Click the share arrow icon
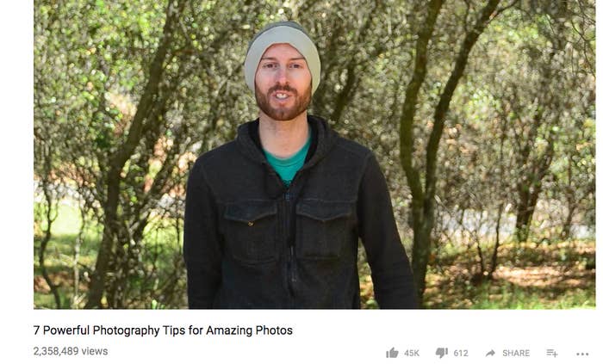This screenshot has width=603, height=364. [x=490, y=353]
